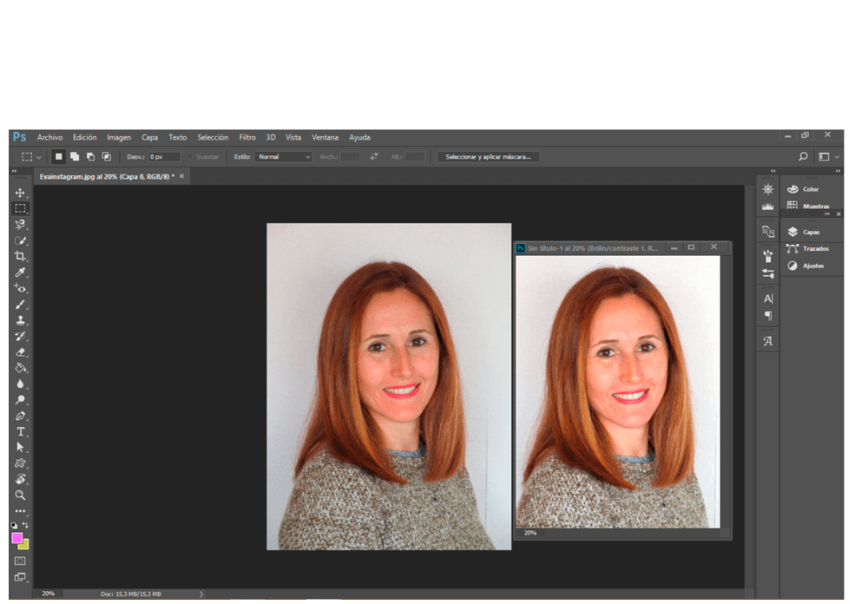
Task: Select the Pen tool
Action: (20, 416)
